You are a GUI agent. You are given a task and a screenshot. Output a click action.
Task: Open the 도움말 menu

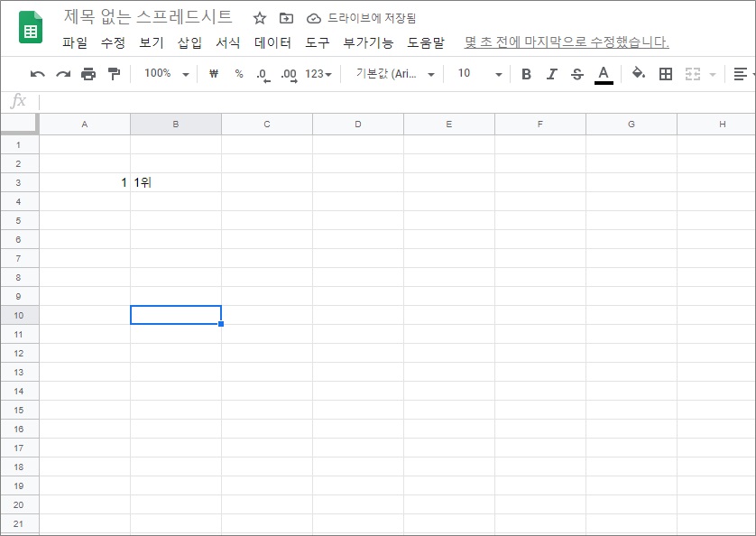(426, 42)
